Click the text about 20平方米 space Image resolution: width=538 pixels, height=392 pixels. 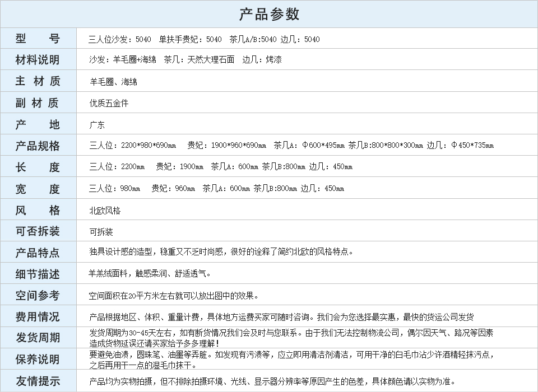click(x=174, y=296)
